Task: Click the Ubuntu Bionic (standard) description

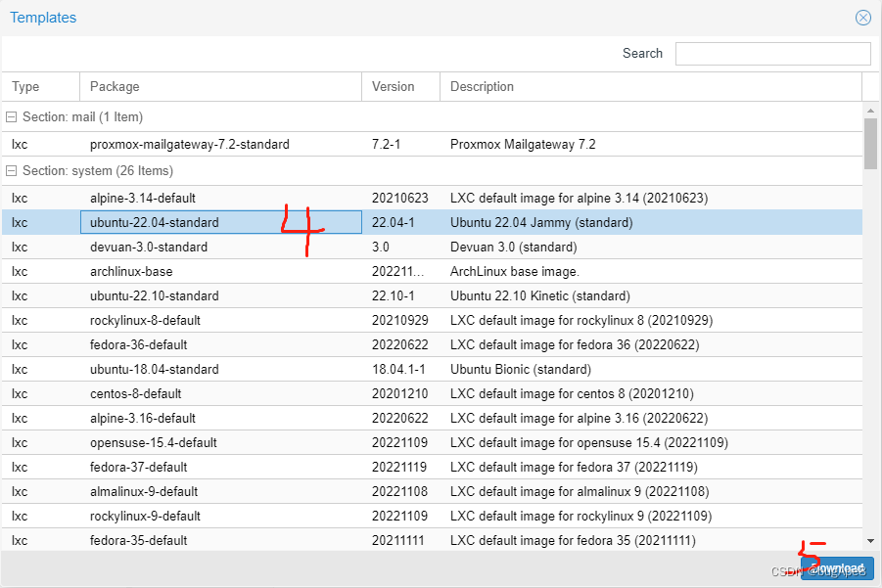Action: point(521,369)
